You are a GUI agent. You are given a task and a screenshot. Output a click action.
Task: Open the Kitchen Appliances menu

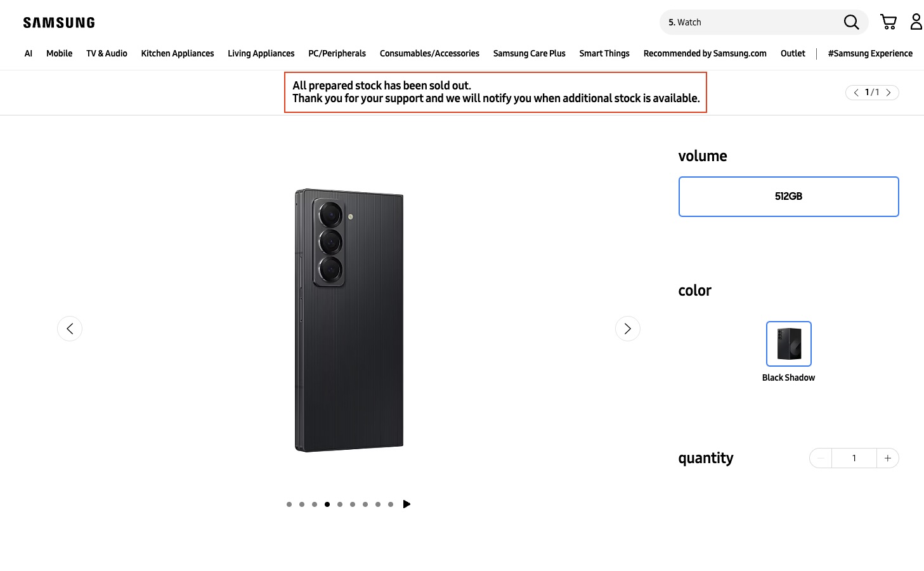178,53
